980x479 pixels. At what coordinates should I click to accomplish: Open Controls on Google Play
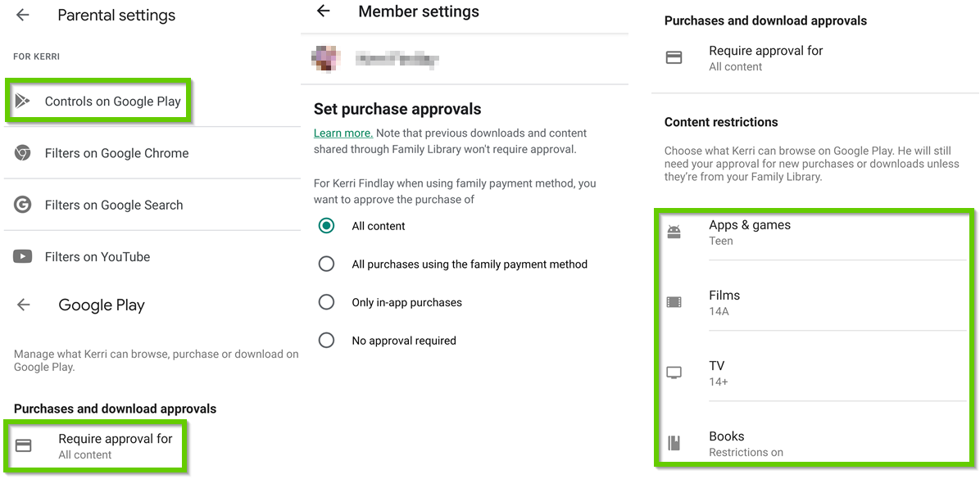coord(112,102)
